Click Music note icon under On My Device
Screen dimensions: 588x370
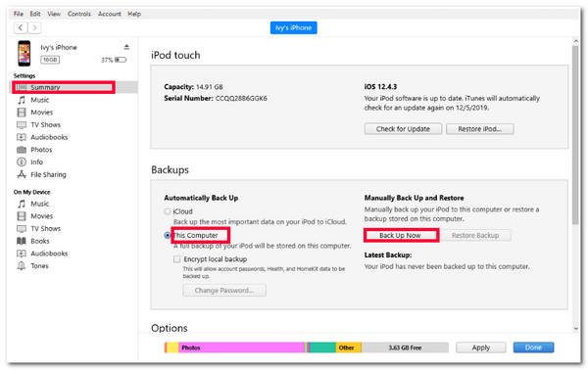pos(22,204)
